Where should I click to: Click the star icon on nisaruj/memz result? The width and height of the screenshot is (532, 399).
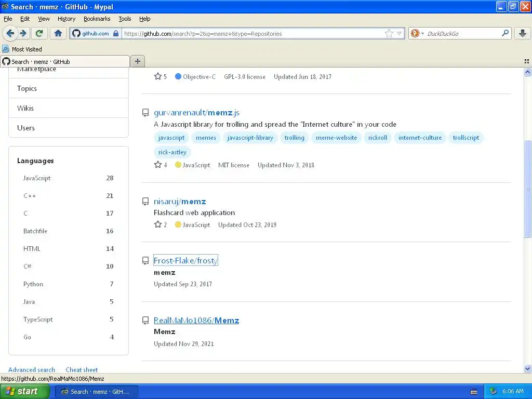158,224
